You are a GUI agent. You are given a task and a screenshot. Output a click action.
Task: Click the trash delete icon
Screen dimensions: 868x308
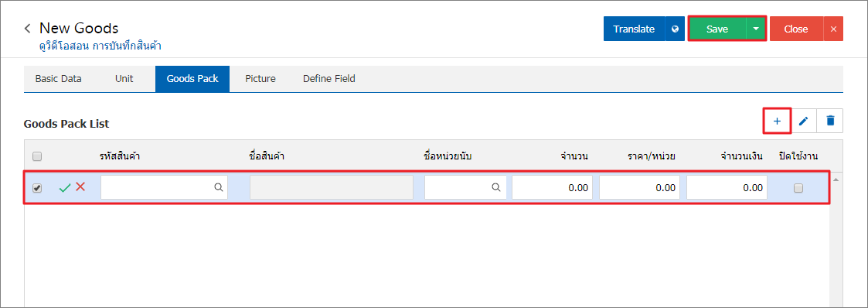tap(830, 121)
